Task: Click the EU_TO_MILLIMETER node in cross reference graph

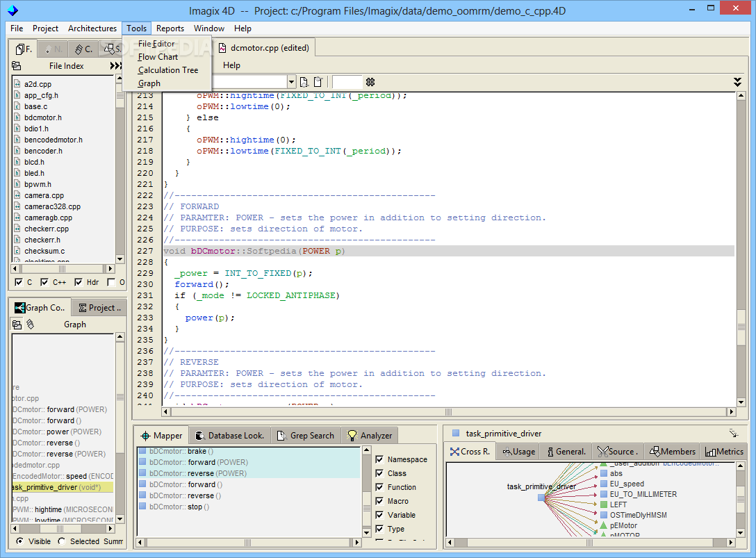Action: (638, 494)
